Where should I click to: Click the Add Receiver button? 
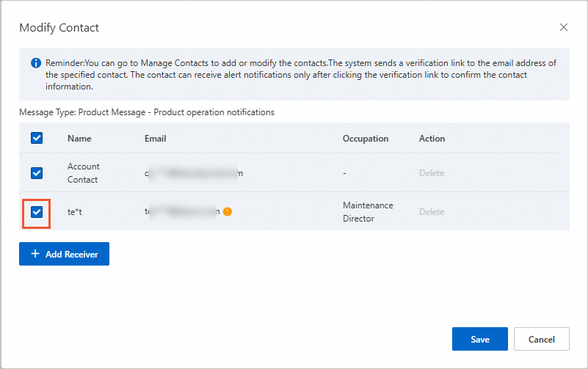point(64,254)
